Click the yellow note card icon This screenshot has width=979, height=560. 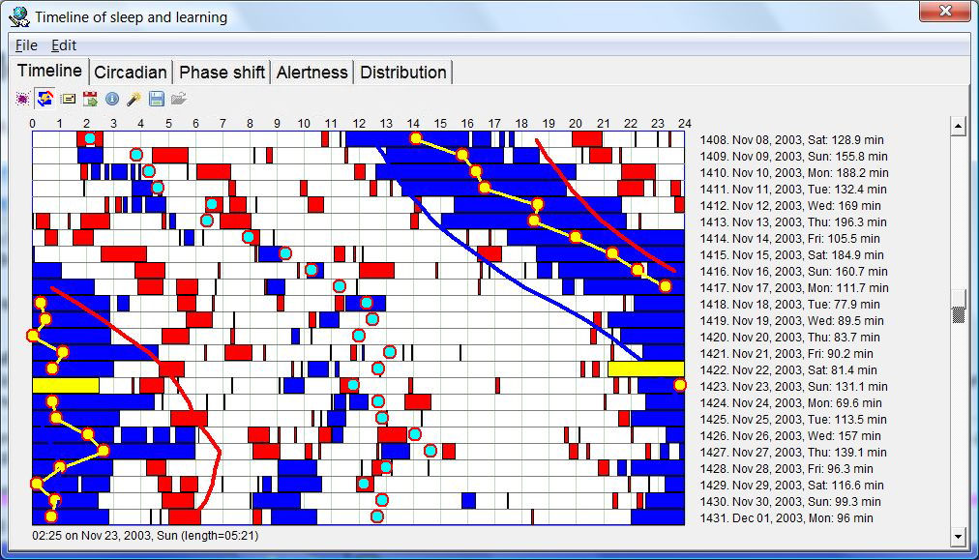coord(68,99)
